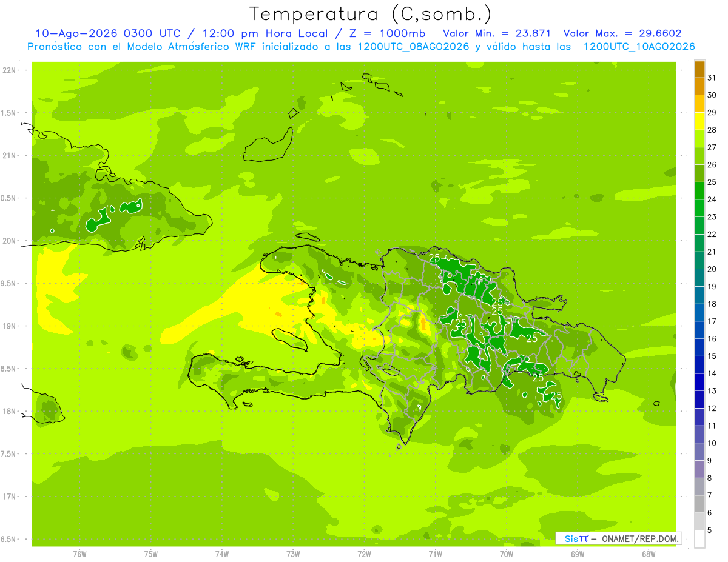Click the blue legend swatch between 15 and 16
The height and width of the screenshot is (562, 728).
pyautogui.click(x=699, y=347)
